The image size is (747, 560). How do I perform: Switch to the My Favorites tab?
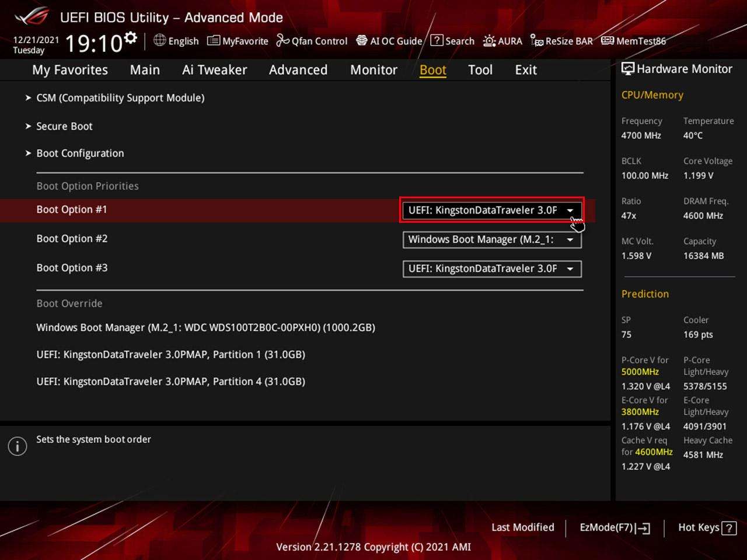70,70
